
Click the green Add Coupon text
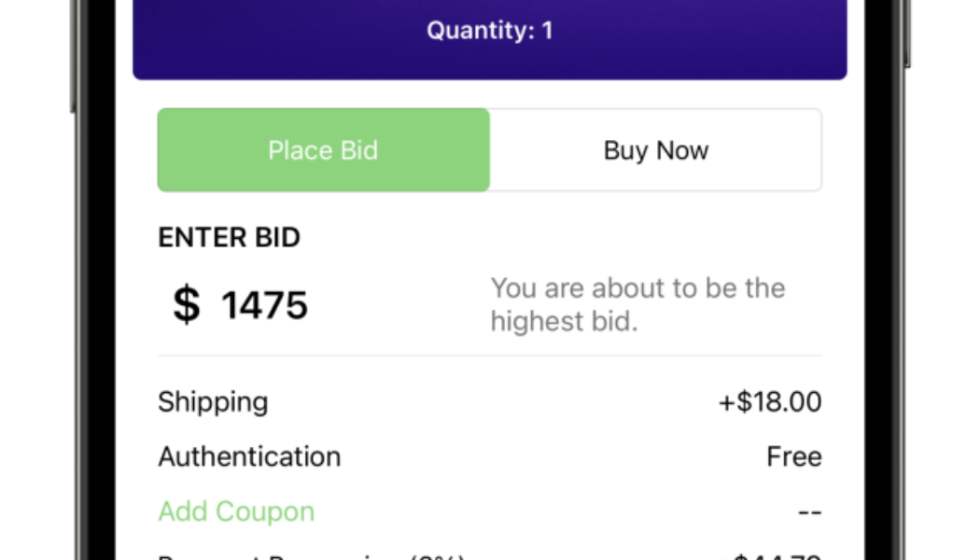coord(235,511)
